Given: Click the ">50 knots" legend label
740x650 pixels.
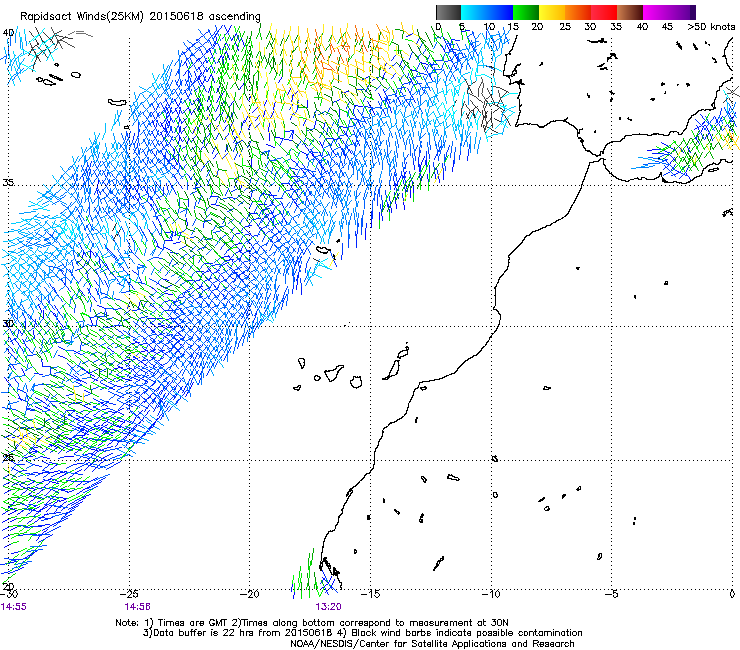Looking at the screenshot, I should click(x=711, y=27).
